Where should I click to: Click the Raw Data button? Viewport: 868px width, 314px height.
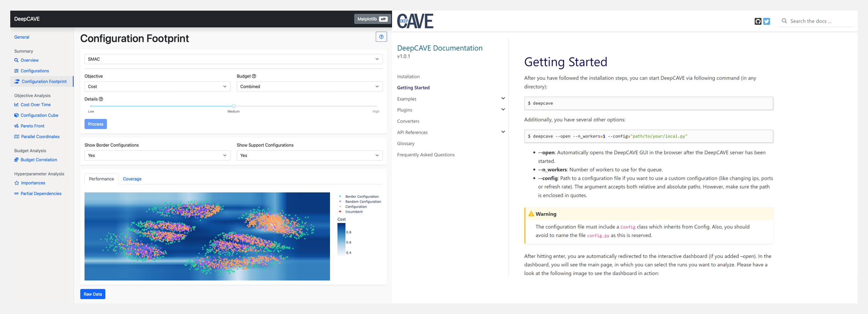[93, 294]
